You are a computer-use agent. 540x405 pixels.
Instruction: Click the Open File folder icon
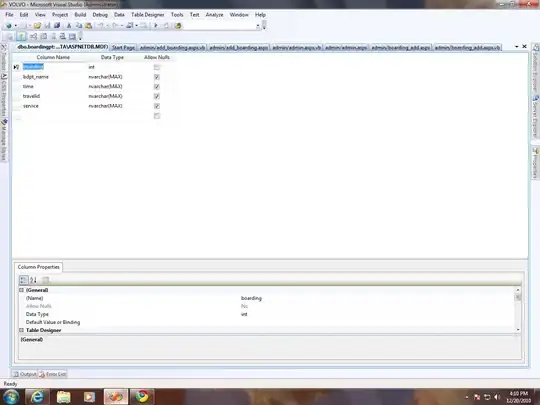click(x=37, y=25)
